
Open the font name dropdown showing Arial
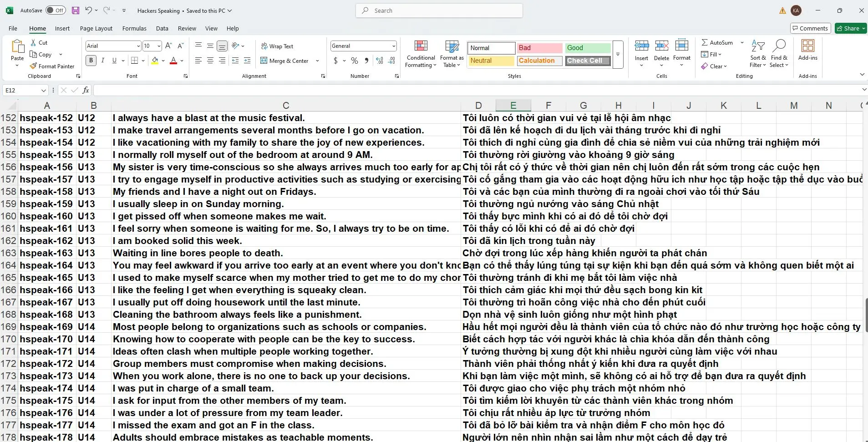[138, 46]
